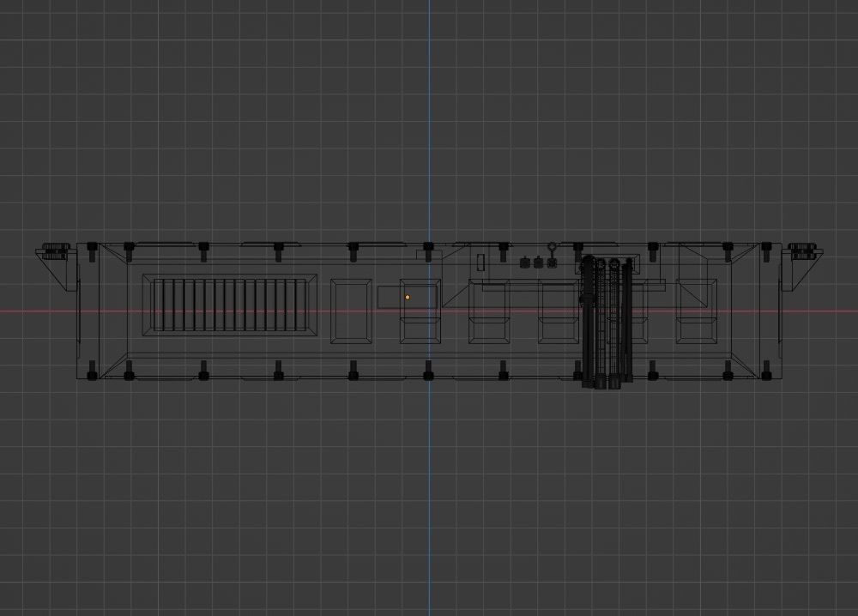Screen dimensions: 858x616
Task: Select the right end bracket of model
Action: (803, 265)
